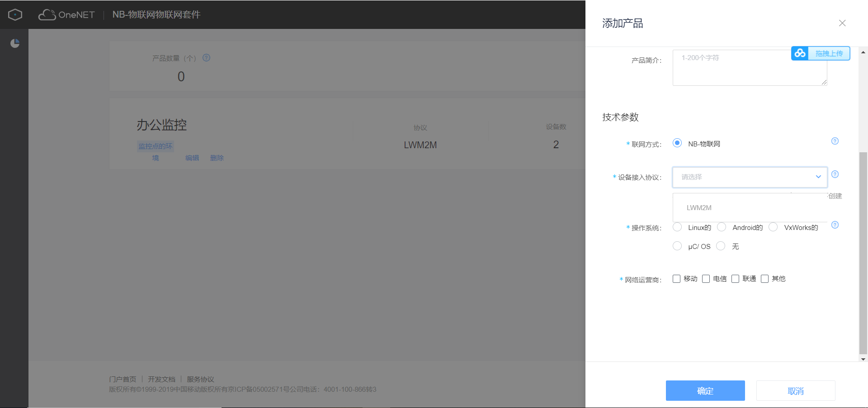Check the 电信 network operator checkbox
868x408 pixels.
706,279
